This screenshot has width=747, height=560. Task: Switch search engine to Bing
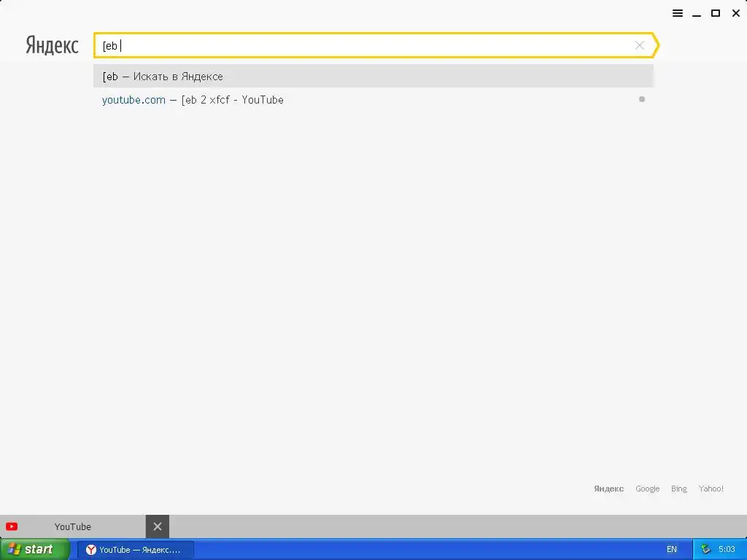tap(679, 489)
